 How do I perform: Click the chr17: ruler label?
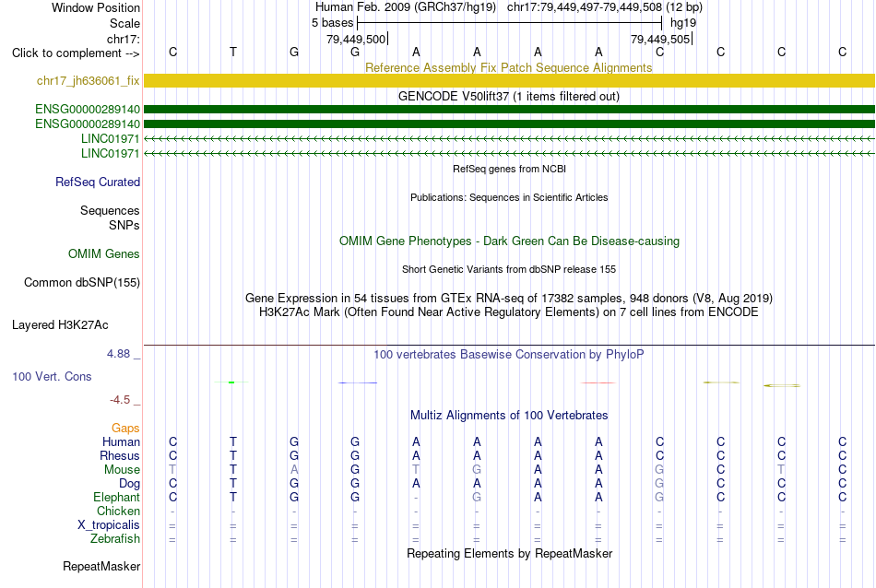click(124, 39)
